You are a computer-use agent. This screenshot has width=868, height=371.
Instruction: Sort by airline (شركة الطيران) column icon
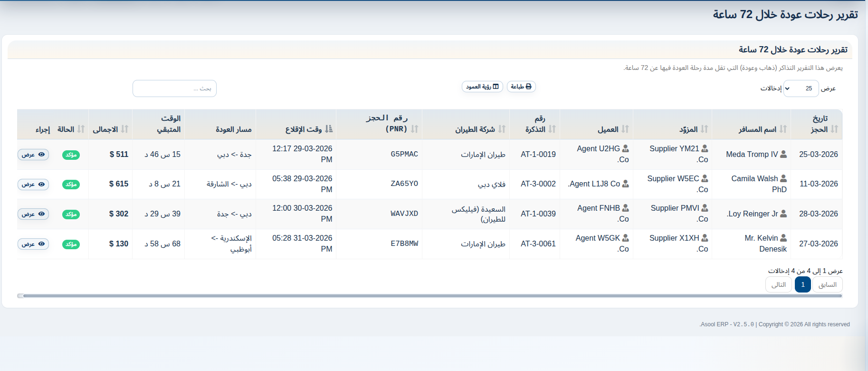pos(502,129)
